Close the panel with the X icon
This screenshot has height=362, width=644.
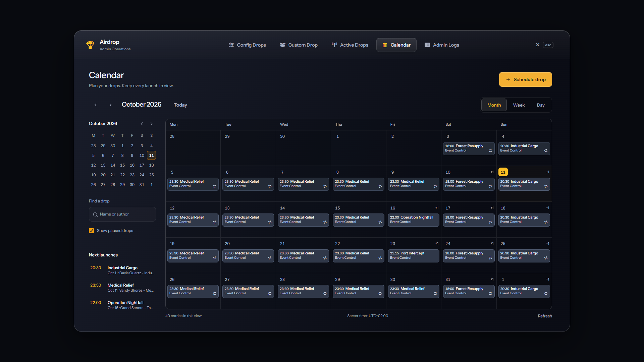point(538,45)
